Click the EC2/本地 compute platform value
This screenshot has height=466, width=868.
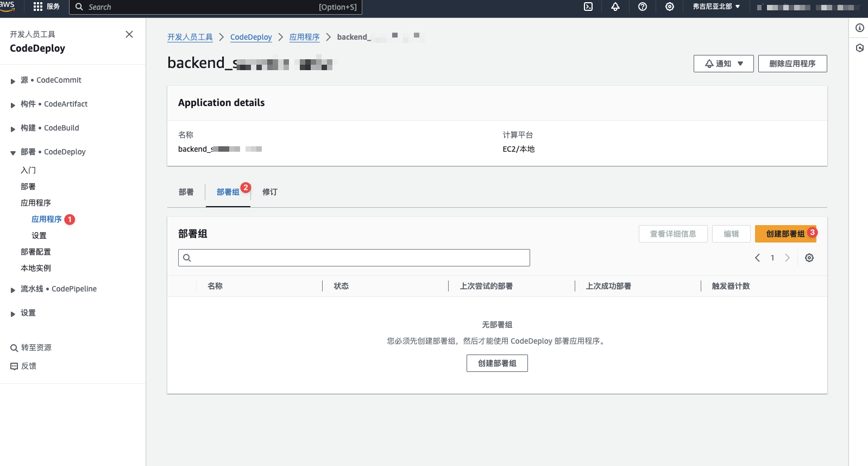[519, 149]
